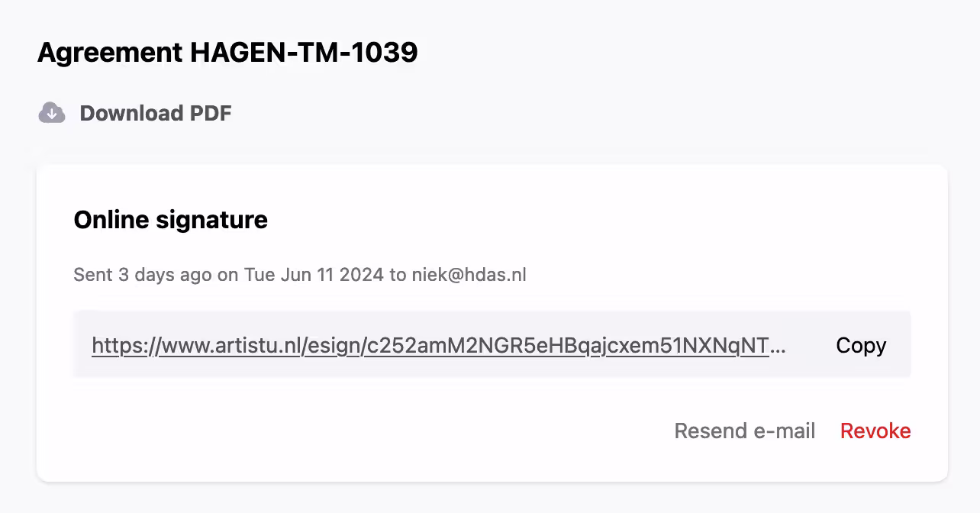This screenshot has width=980, height=513.
Task: Click the grey link field containing the URL
Action: click(492, 344)
